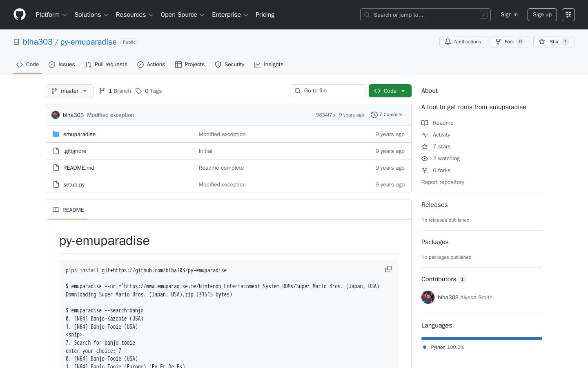This screenshot has width=588, height=368.
Task: Open the Readme complete commit link
Action: point(221,168)
